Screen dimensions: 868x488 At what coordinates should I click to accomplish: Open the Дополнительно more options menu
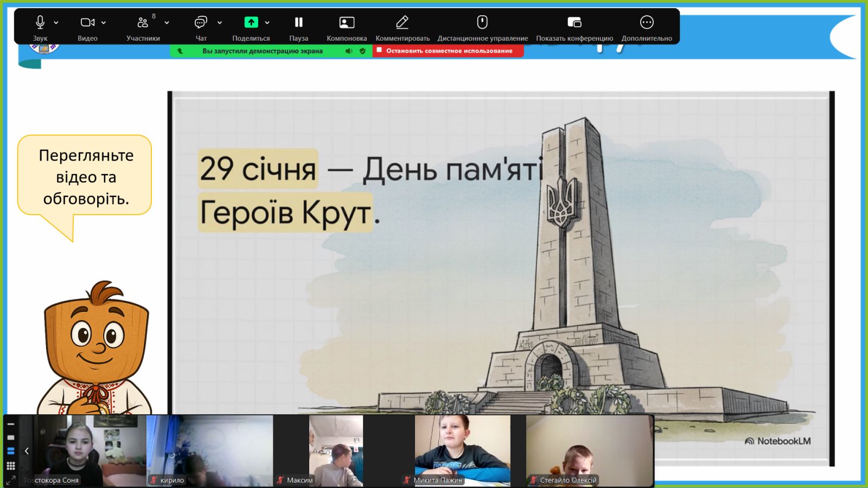click(x=647, y=23)
